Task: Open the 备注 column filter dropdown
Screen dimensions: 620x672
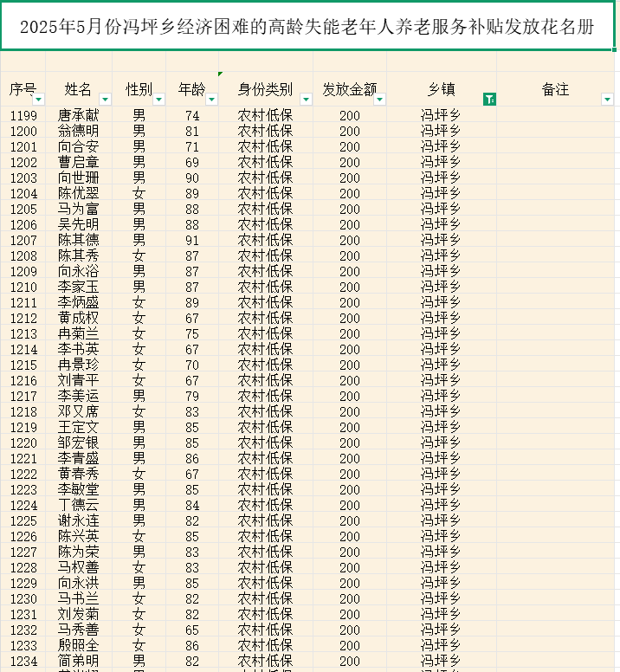Action: pyautogui.click(x=607, y=100)
